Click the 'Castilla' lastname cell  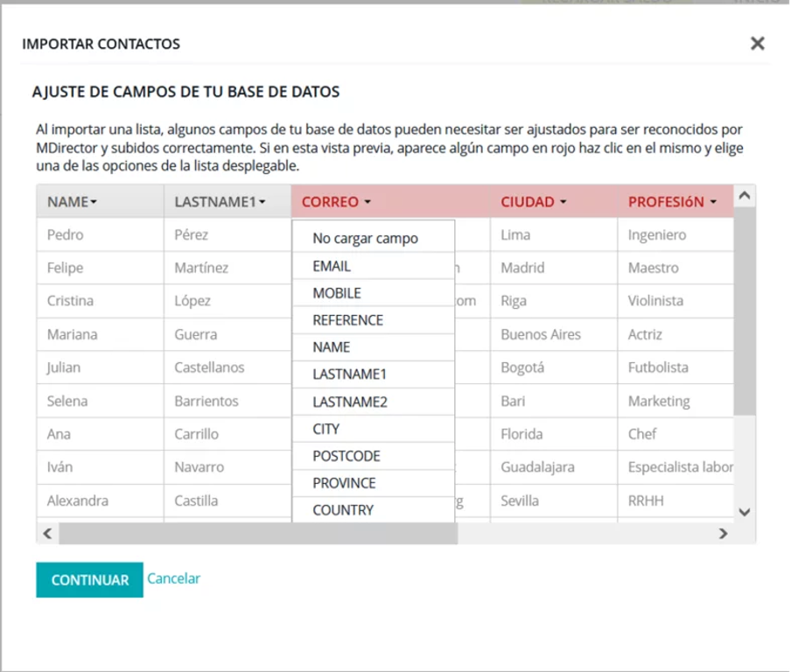pos(227,500)
